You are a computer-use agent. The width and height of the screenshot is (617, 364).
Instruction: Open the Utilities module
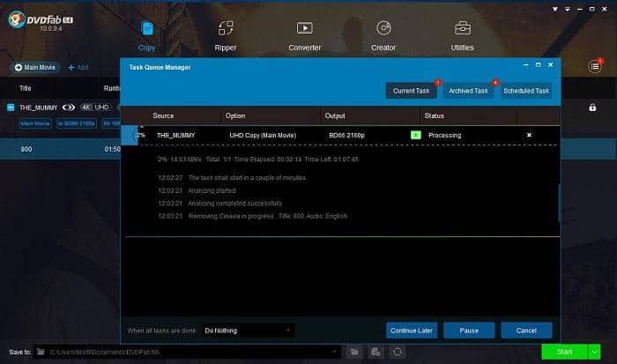pyautogui.click(x=463, y=36)
